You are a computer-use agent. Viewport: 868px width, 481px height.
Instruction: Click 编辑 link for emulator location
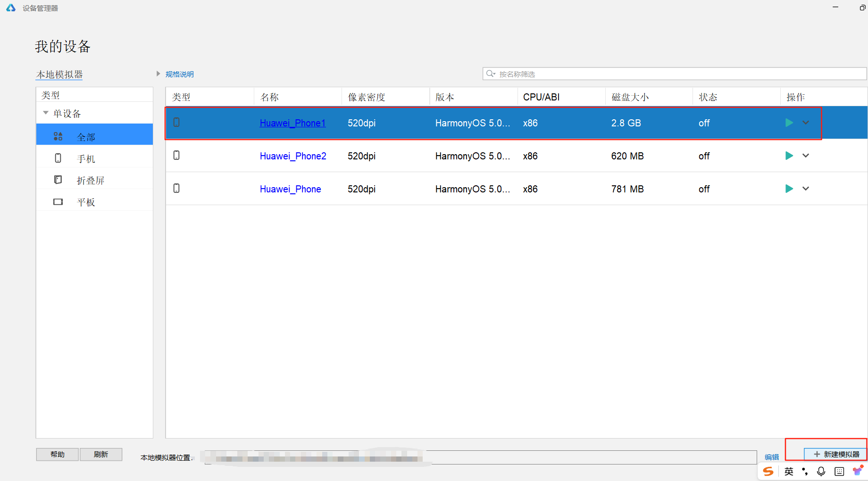point(772,457)
